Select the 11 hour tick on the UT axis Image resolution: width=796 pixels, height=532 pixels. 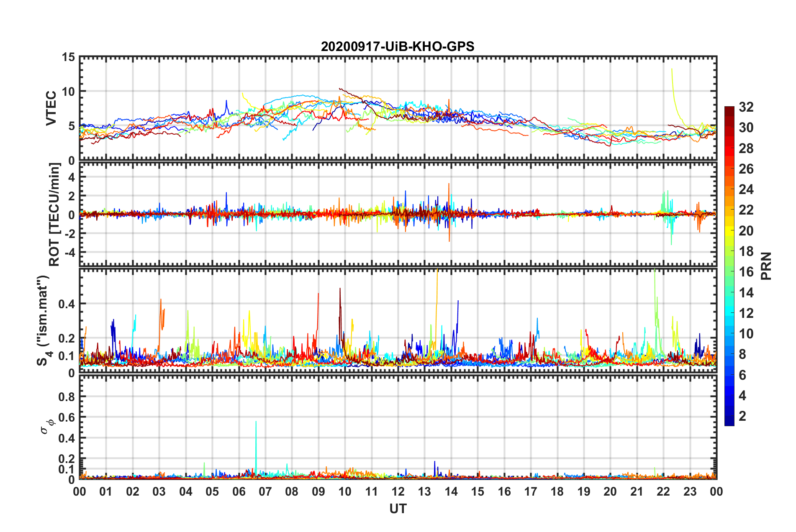372,491
